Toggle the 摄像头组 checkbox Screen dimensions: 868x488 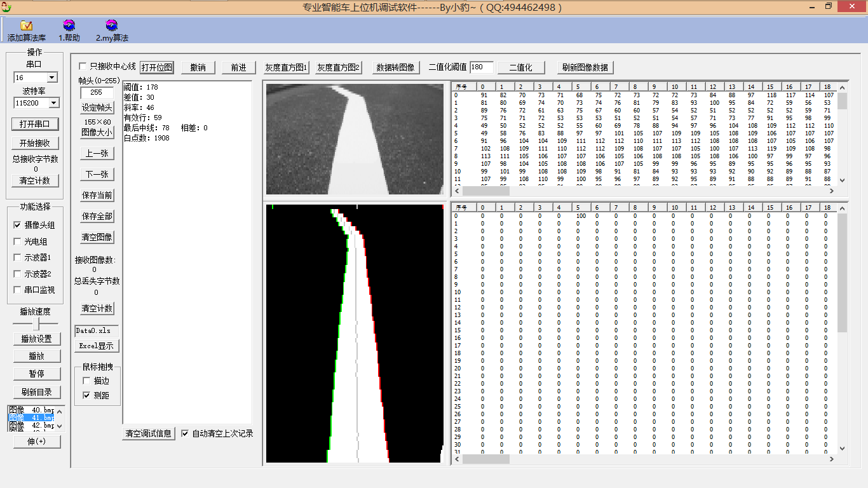click(x=17, y=225)
